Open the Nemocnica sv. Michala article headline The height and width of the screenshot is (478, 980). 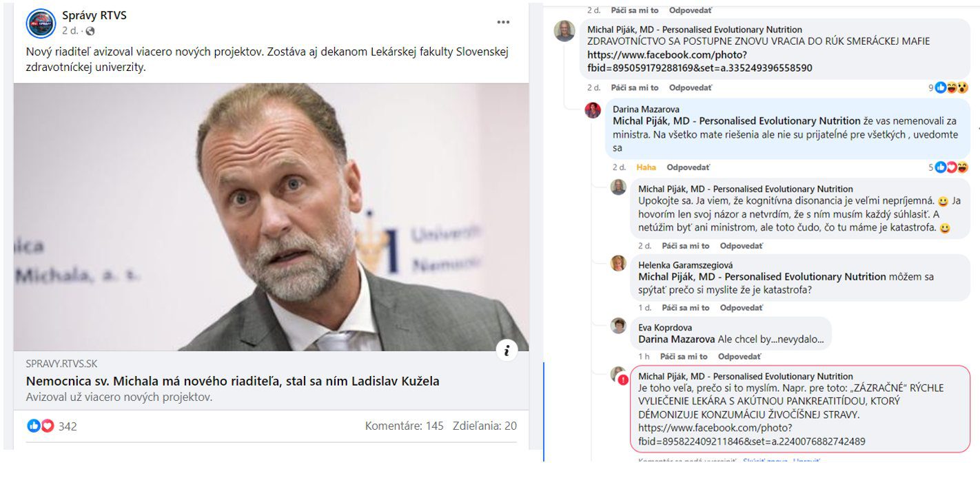tap(232, 381)
